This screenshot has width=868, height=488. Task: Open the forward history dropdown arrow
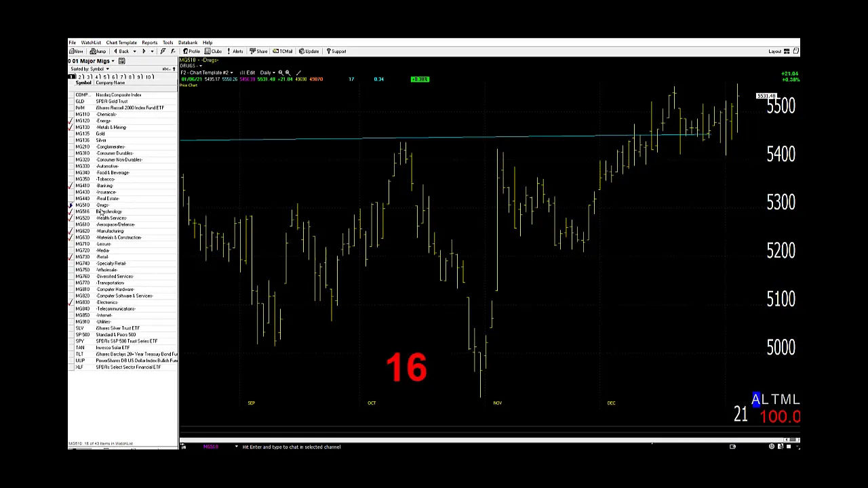coord(152,52)
